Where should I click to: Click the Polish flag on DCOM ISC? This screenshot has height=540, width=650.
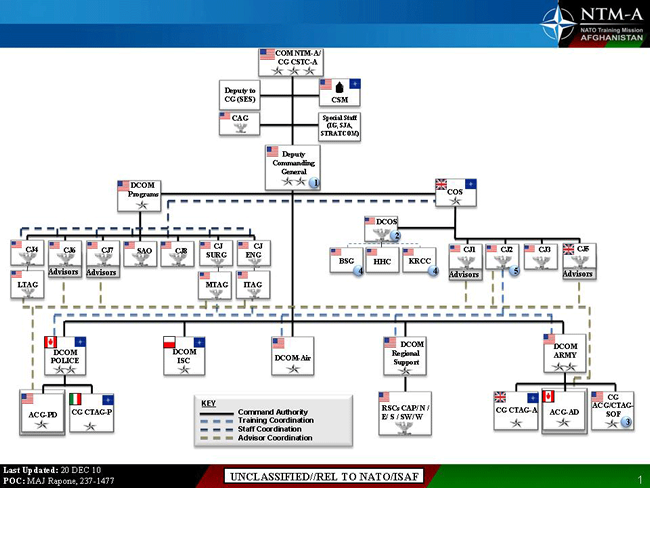pyautogui.click(x=170, y=342)
